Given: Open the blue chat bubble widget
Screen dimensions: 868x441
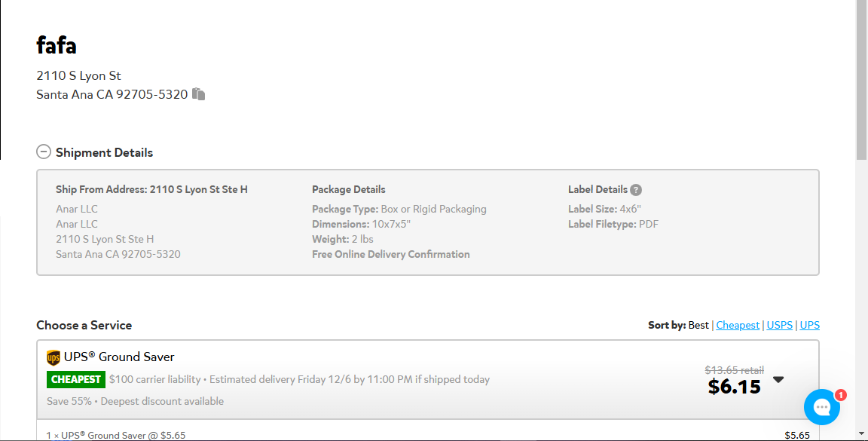Looking at the screenshot, I should click(822, 407).
